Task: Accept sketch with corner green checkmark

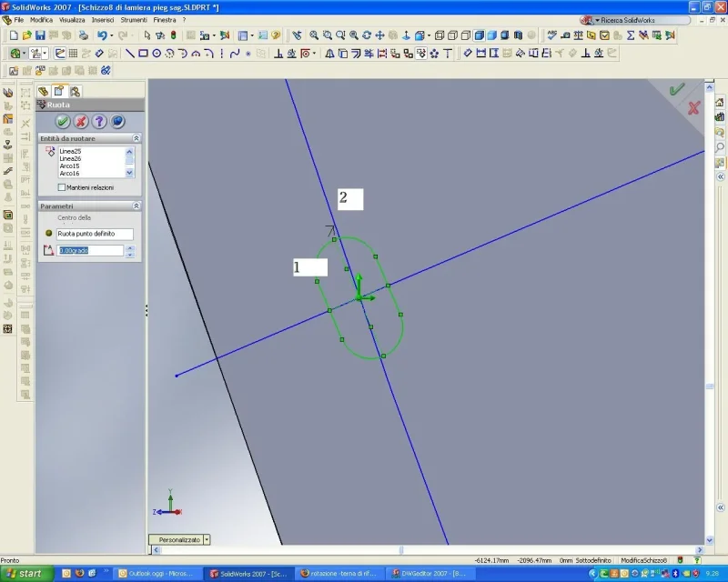Action: click(676, 89)
